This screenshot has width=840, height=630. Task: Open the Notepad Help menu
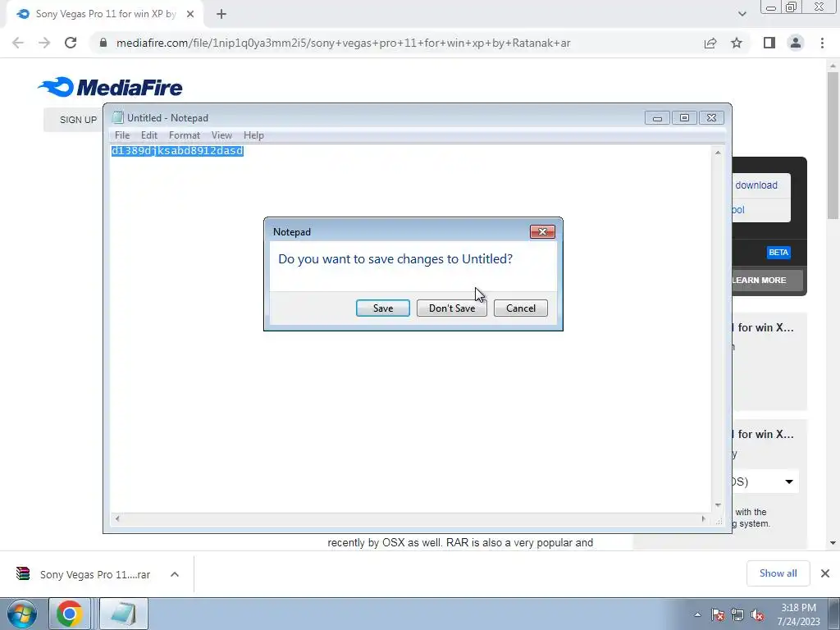tap(253, 135)
